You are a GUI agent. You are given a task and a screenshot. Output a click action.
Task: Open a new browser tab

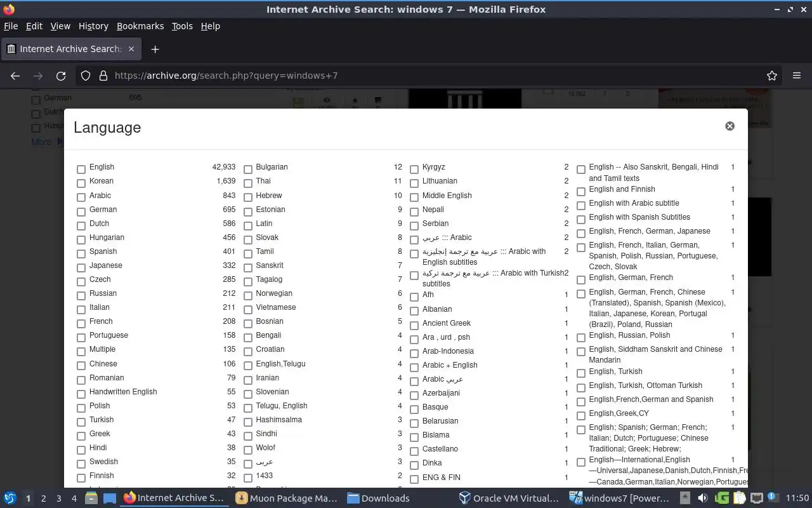click(x=155, y=49)
